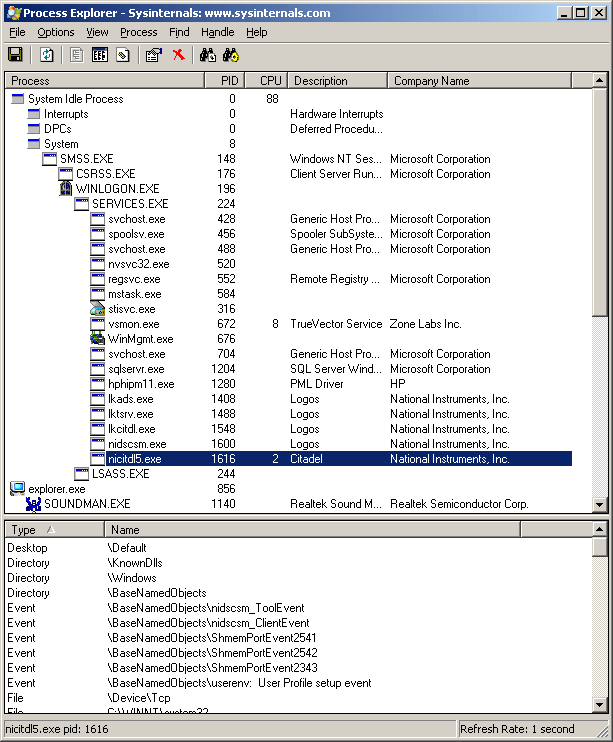
Task: Open the Find menu
Action: click(x=179, y=32)
